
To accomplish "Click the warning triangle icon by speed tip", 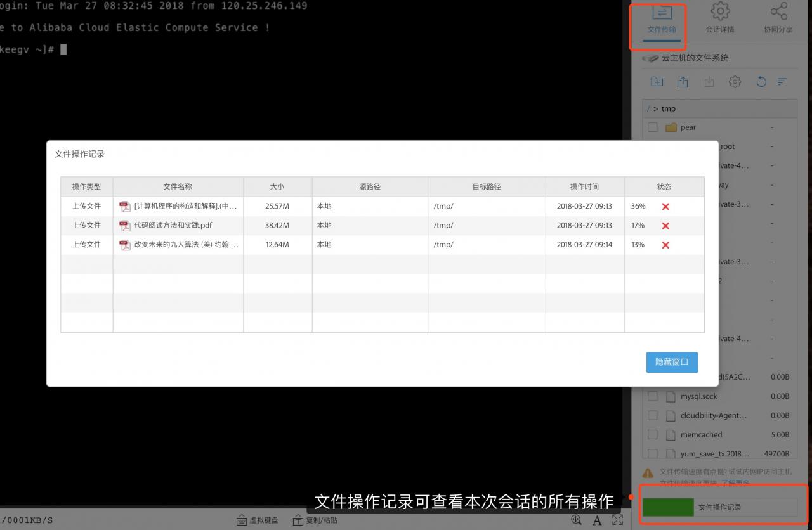I will [x=648, y=472].
